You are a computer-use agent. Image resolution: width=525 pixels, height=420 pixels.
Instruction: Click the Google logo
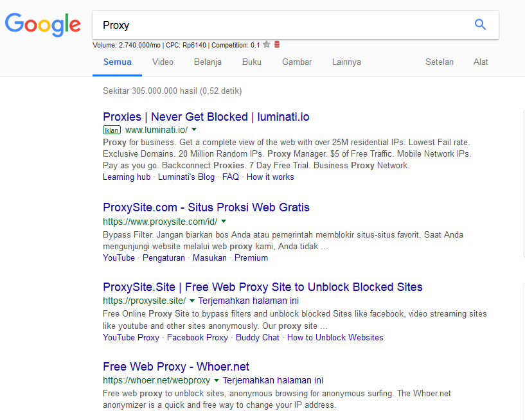pyautogui.click(x=43, y=25)
